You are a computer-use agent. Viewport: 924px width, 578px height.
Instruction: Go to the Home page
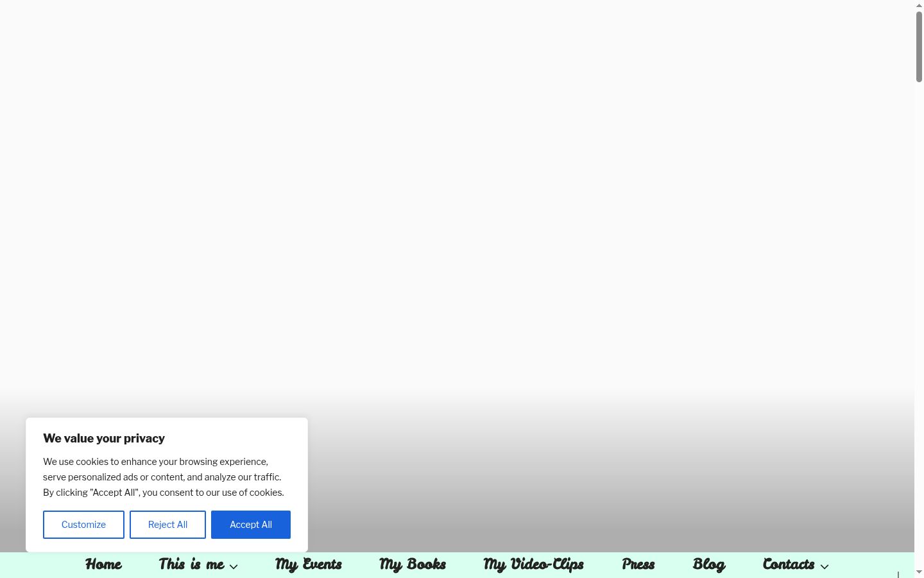pyautogui.click(x=103, y=565)
